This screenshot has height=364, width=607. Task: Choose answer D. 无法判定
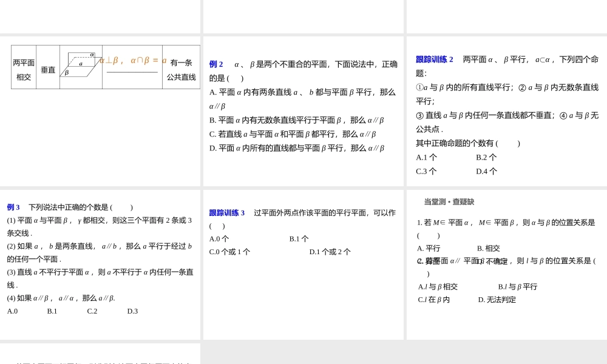(x=497, y=300)
